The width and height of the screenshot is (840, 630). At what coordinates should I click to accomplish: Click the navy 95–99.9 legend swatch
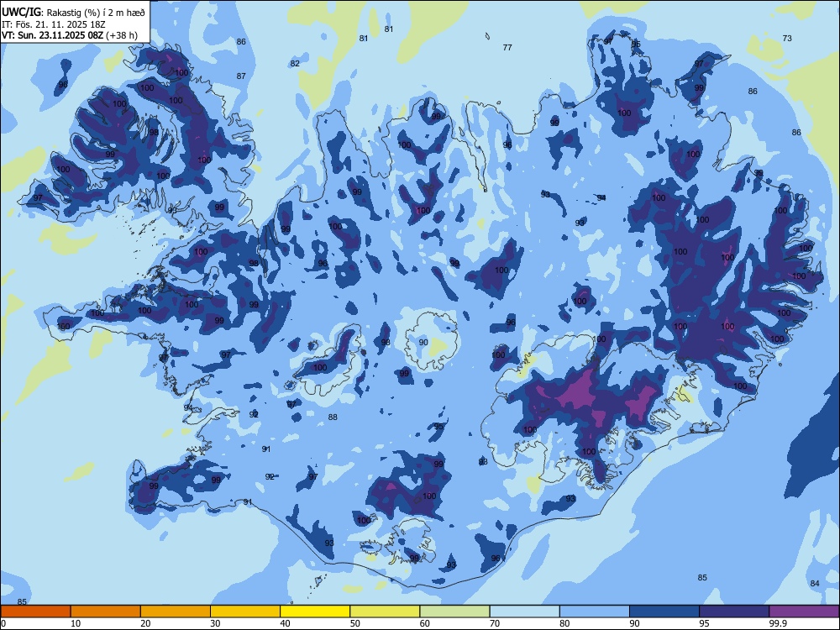pyautogui.click(x=734, y=612)
